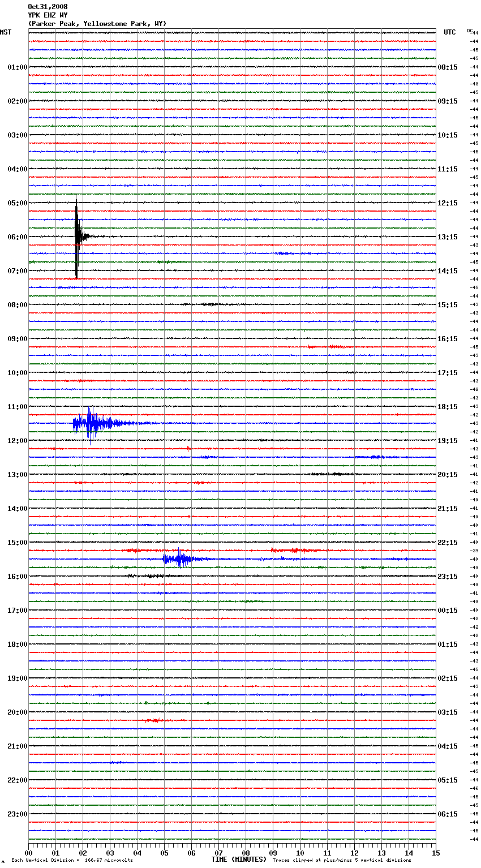Image resolution: width=481 pixels, height=868 pixels.
Task: Select the 23:00 MST hour label
Action: 18,814
